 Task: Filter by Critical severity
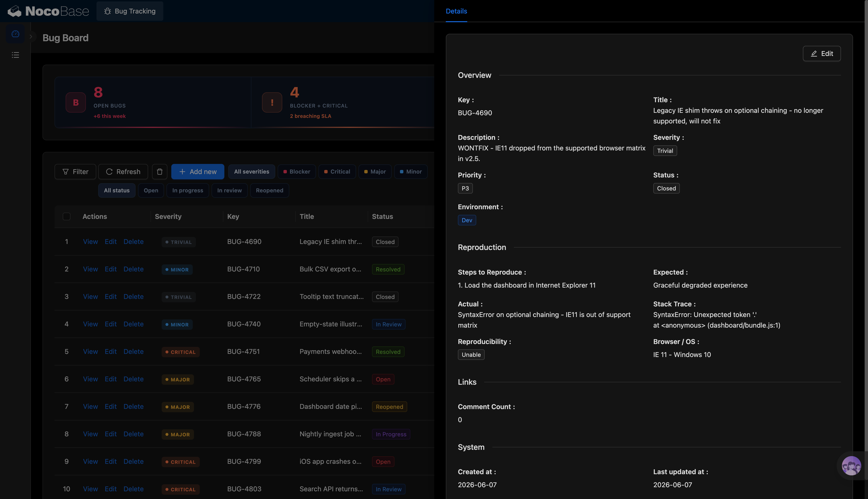point(337,172)
